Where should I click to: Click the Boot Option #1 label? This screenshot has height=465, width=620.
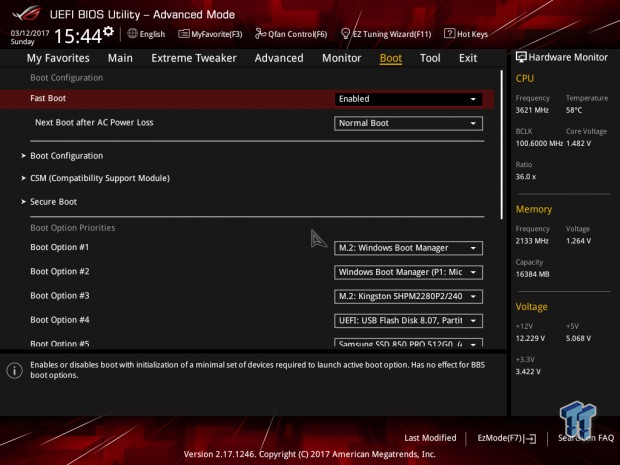coord(60,248)
